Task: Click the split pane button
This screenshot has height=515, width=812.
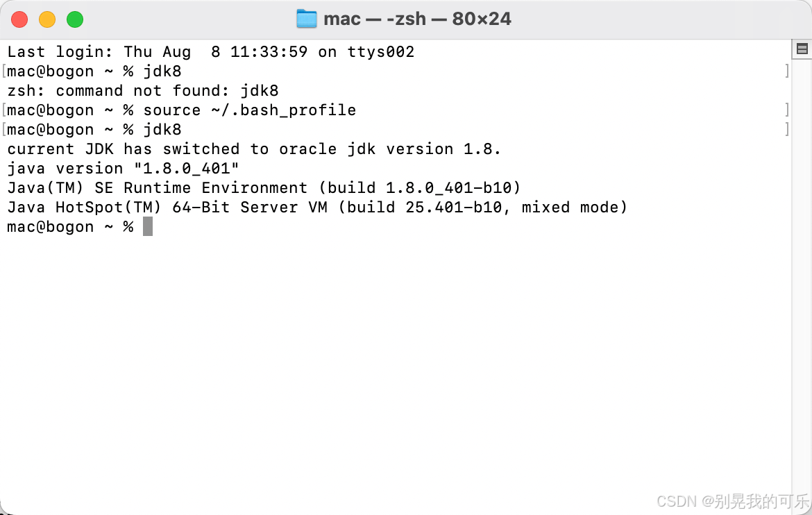Action: (x=802, y=49)
